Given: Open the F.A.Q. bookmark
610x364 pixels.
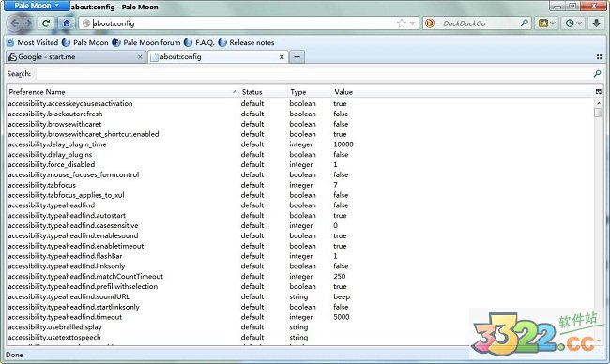Looking at the screenshot, I should [199, 42].
